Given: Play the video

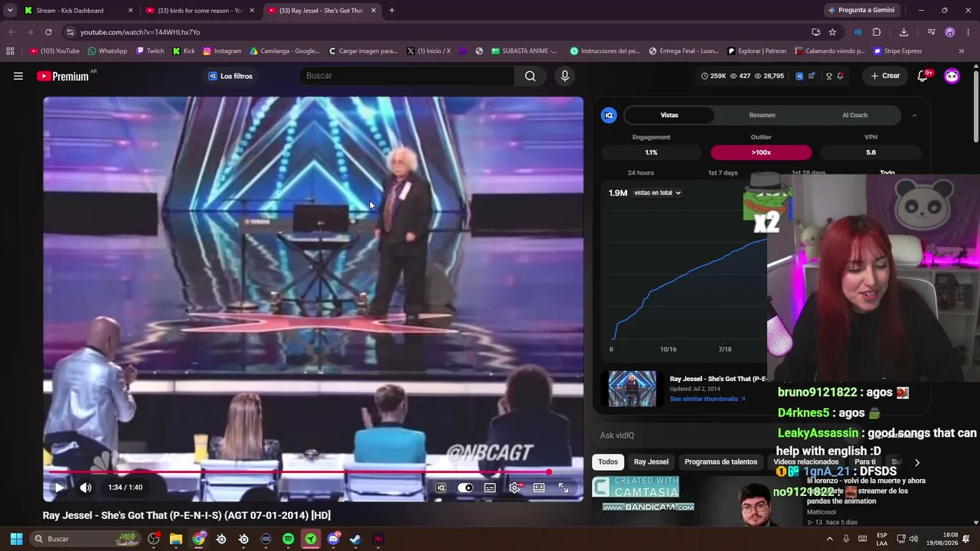Looking at the screenshot, I should [59, 487].
